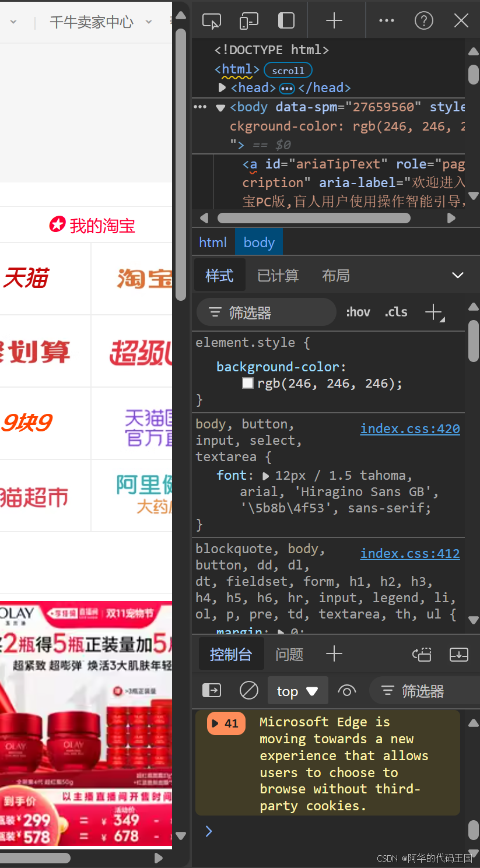Click the element.style rule selector

tap(246, 342)
